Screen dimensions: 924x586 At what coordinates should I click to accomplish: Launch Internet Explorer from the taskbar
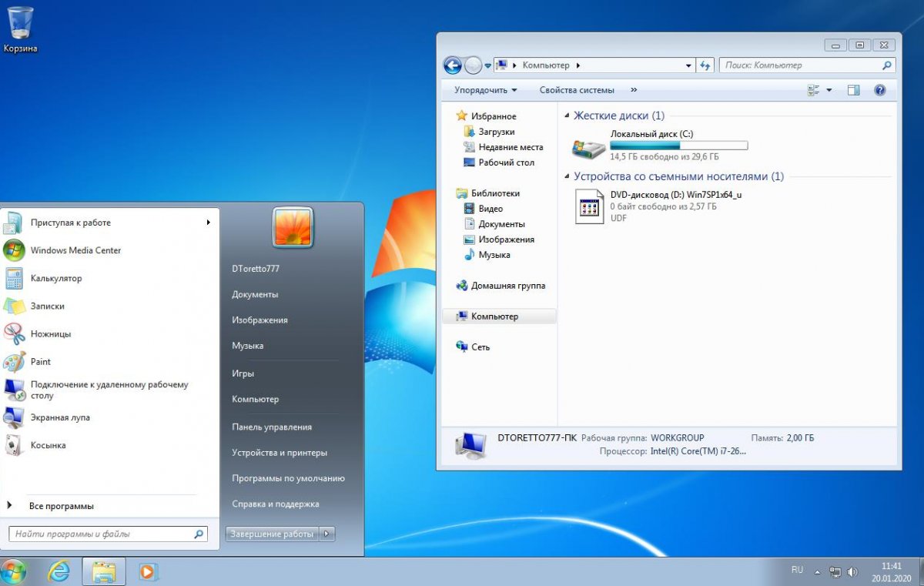(59, 571)
